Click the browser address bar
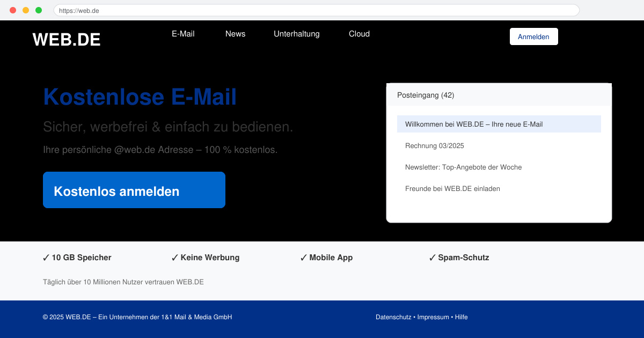Image resolution: width=644 pixels, height=338 pixels. pyautogui.click(x=317, y=10)
